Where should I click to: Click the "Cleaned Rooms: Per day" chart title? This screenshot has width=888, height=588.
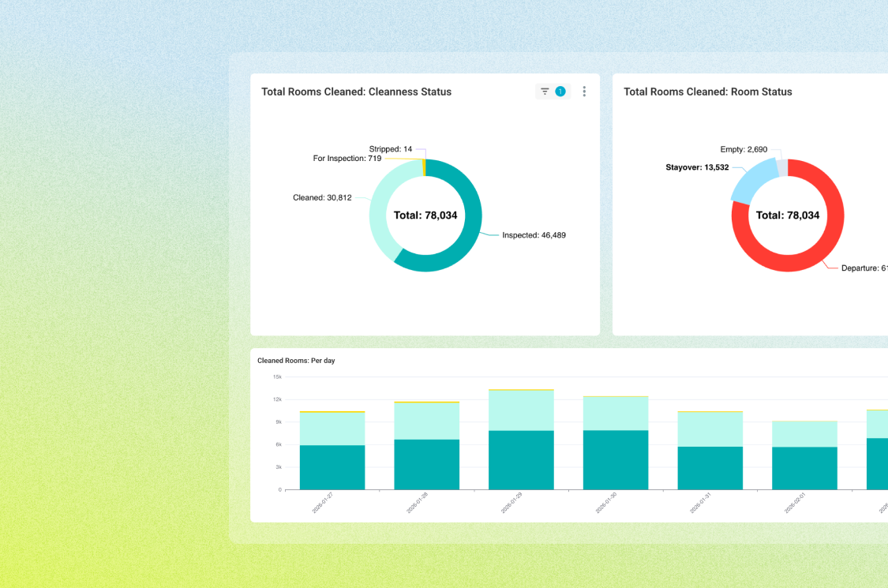[x=295, y=360]
